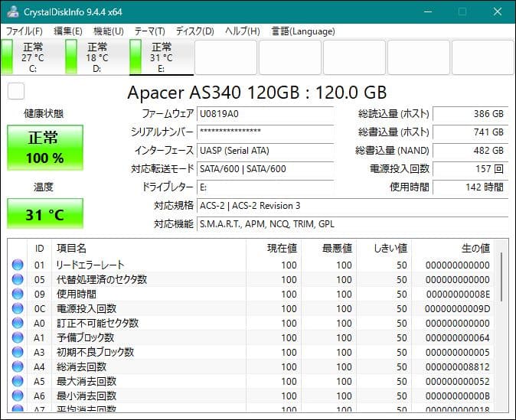Click the blue status orb for ID 0C
This screenshot has height=420, width=516.
pos(18,308)
